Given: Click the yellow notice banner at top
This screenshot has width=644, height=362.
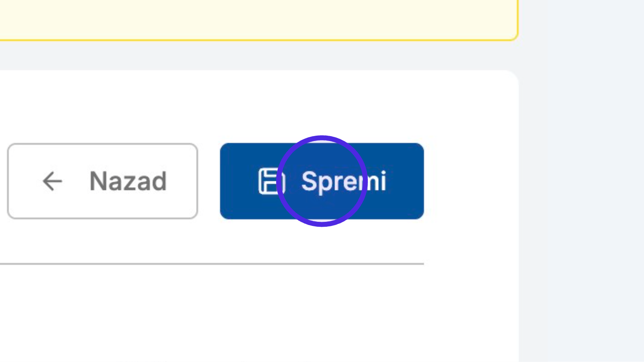Looking at the screenshot, I should (258, 19).
